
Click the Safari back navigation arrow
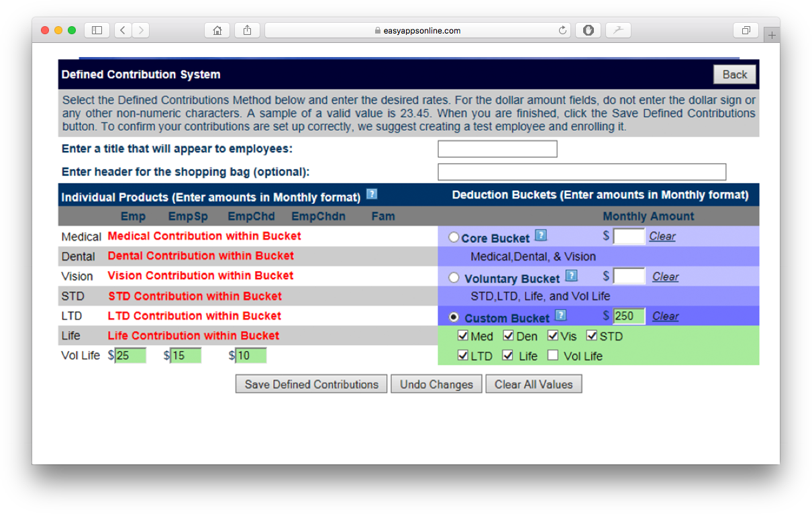(x=123, y=30)
